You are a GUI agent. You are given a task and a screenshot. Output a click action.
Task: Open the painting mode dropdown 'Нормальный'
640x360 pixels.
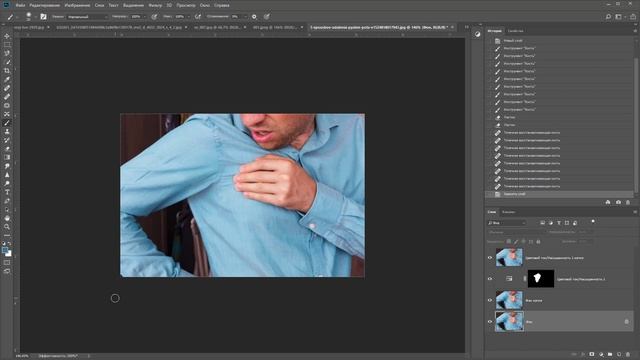88,17
